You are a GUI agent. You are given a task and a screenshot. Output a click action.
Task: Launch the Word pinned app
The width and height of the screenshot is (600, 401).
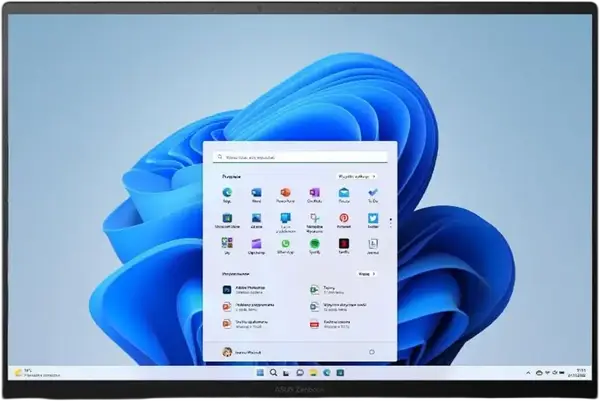pos(257,193)
